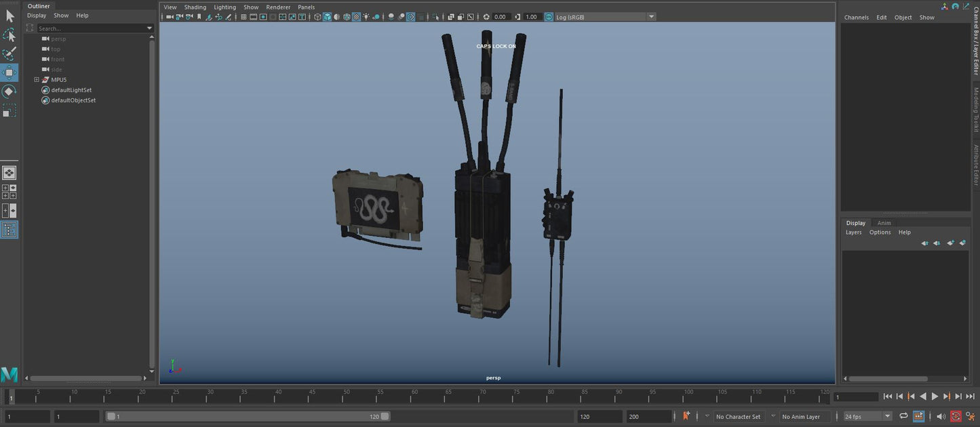
Task: Toggle grid display in the viewport
Action: click(x=243, y=17)
